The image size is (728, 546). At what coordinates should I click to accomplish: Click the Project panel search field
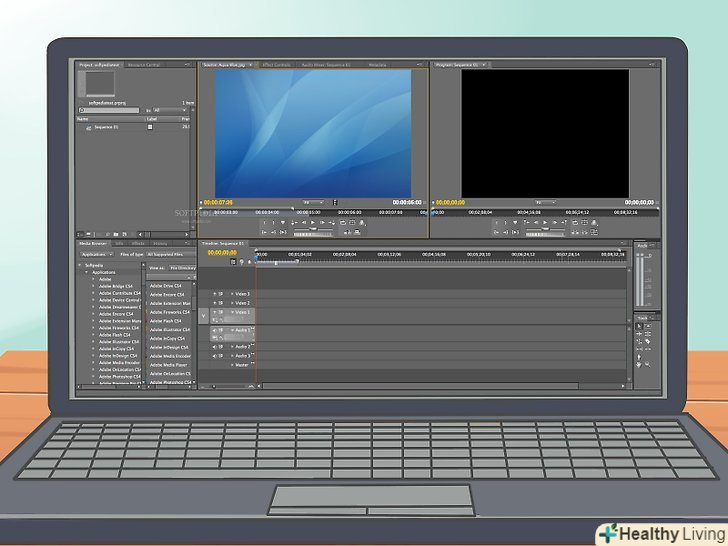click(x=112, y=110)
